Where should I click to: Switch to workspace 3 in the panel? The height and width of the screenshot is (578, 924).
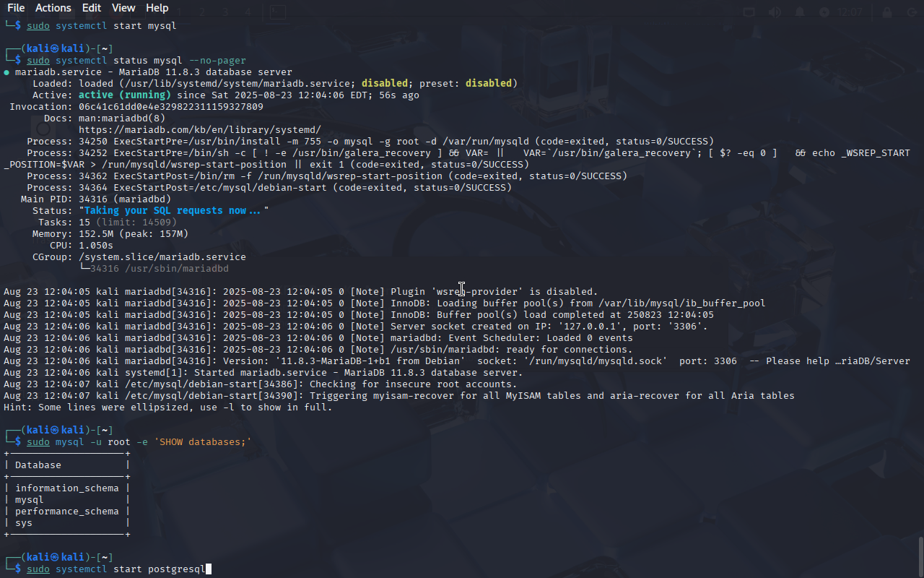point(225,12)
